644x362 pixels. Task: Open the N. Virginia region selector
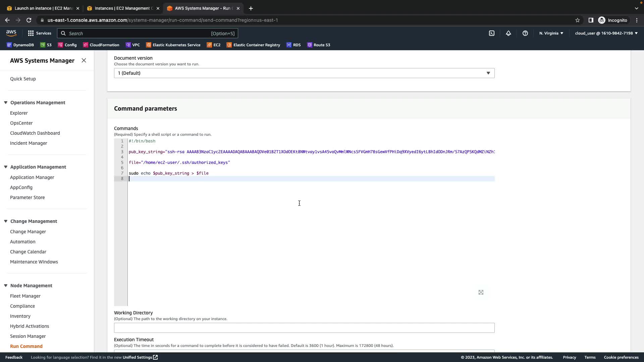[551, 33]
